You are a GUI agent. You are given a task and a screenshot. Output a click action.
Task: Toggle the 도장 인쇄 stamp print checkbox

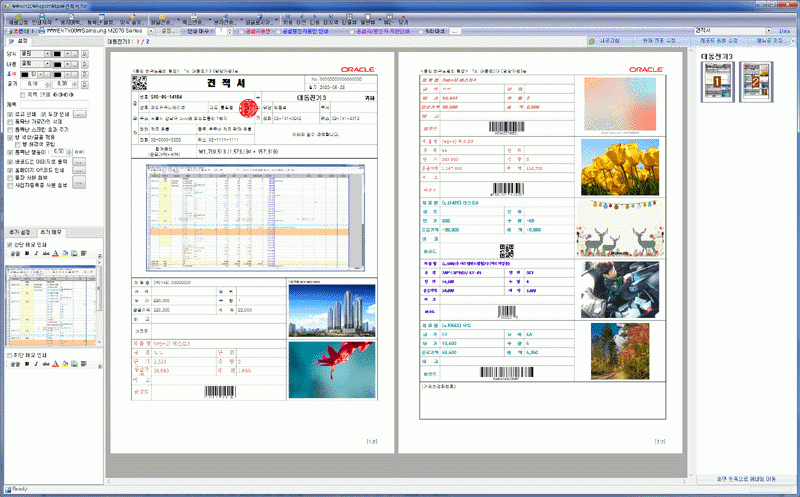[43, 115]
